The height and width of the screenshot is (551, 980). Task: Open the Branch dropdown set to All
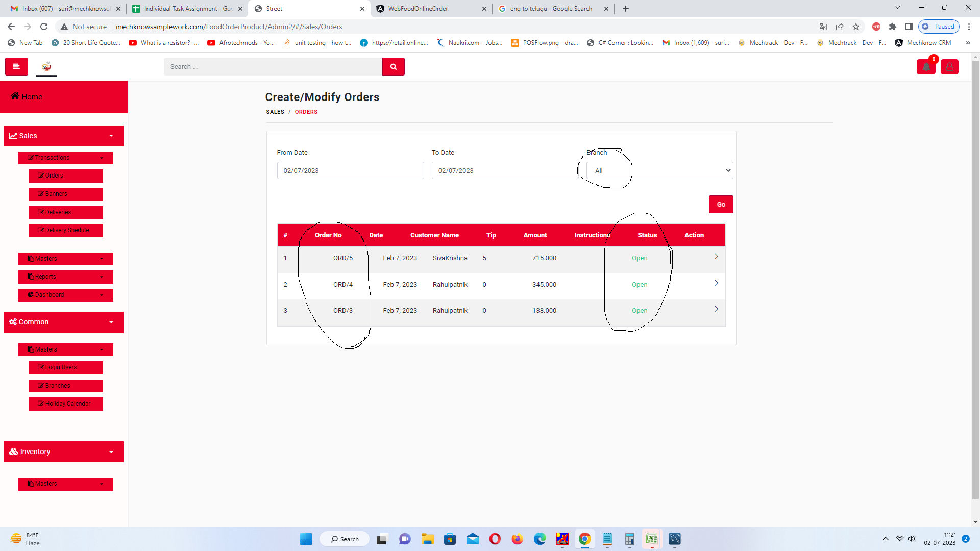pos(659,171)
